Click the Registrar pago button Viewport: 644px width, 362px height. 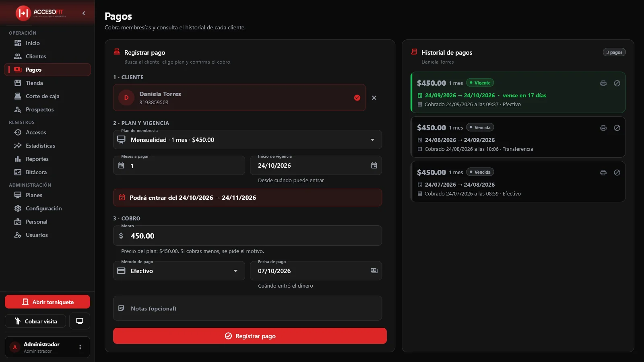point(250,336)
